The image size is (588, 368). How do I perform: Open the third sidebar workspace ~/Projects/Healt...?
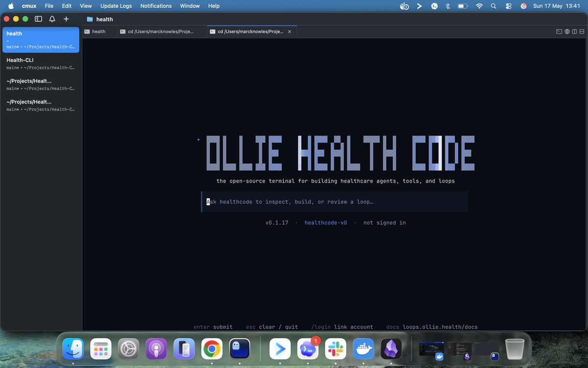[x=41, y=84]
